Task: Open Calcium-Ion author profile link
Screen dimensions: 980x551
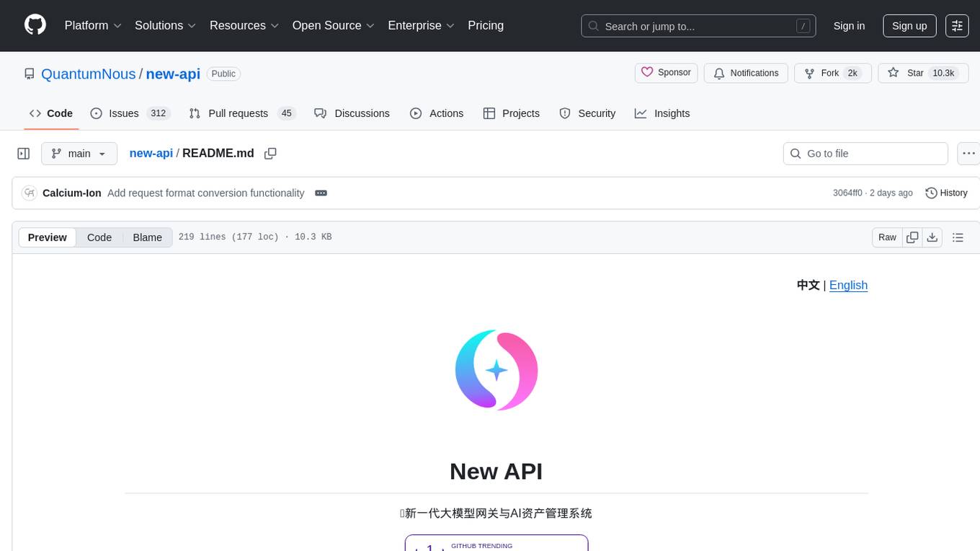Action: pyautogui.click(x=72, y=193)
